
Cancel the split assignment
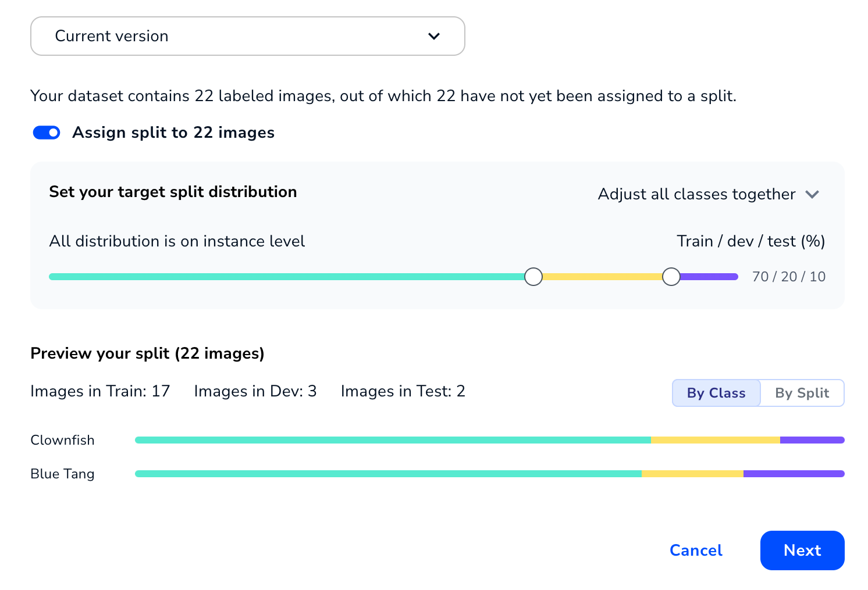pos(696,550)
